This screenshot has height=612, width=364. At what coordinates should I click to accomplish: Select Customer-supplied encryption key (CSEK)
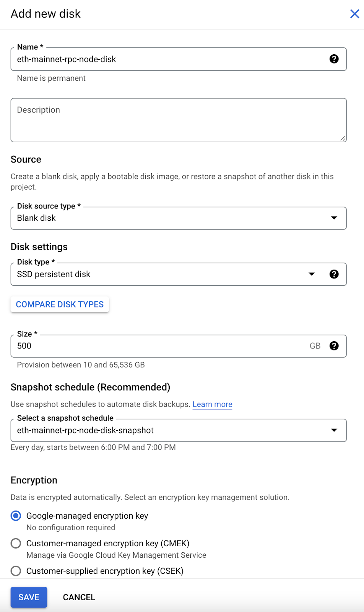(x=16, y=571)
